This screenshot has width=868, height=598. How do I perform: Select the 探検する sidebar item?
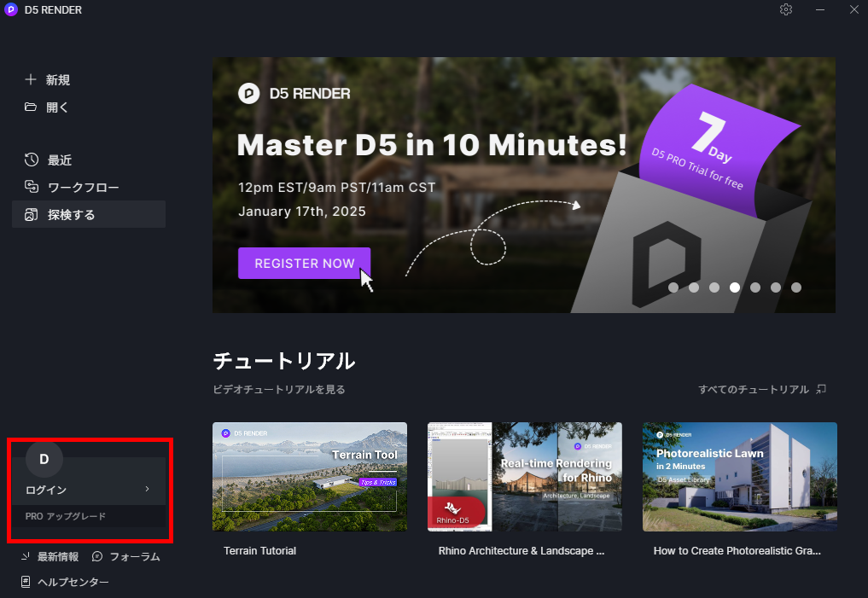tap(89, 215)
